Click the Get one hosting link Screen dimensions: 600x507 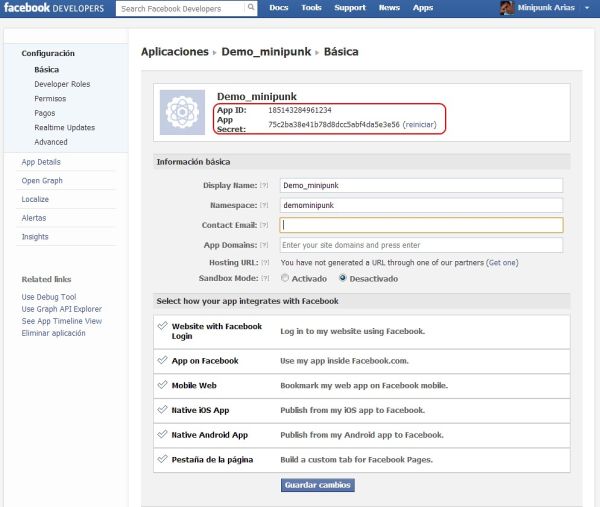pos(502,262)
